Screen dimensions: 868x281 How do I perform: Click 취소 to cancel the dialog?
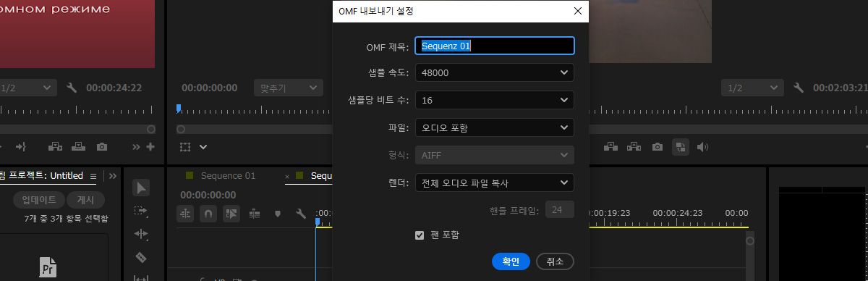(555, 261)
